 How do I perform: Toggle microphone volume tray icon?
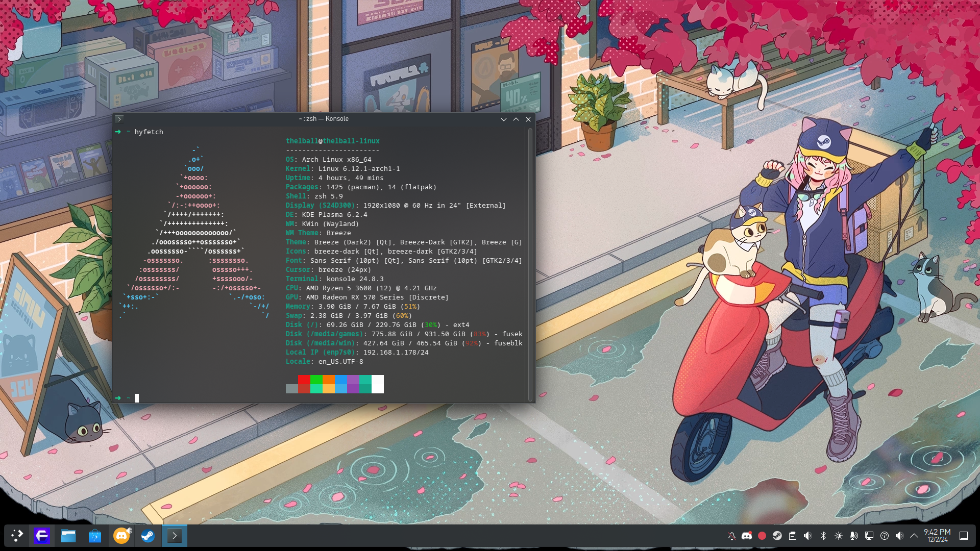[x=853, y=536]
